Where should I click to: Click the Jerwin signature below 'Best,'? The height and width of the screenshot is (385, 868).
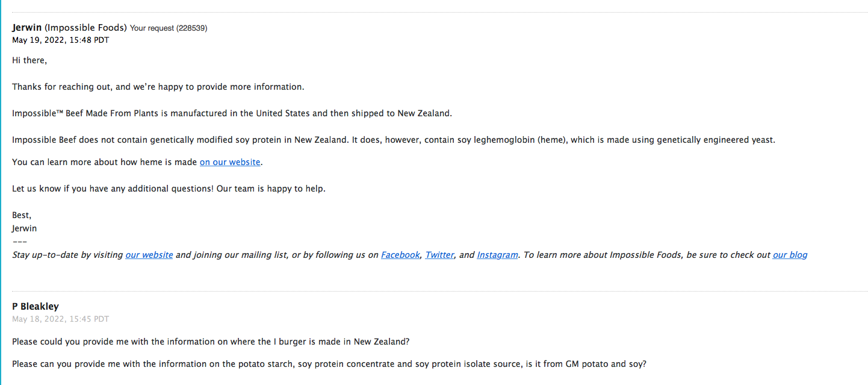point(24,228)
